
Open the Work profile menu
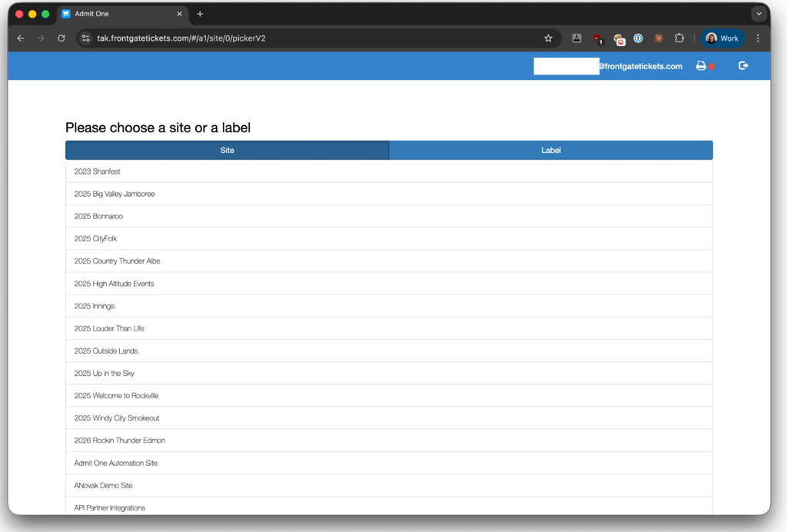tap(722, 38)
